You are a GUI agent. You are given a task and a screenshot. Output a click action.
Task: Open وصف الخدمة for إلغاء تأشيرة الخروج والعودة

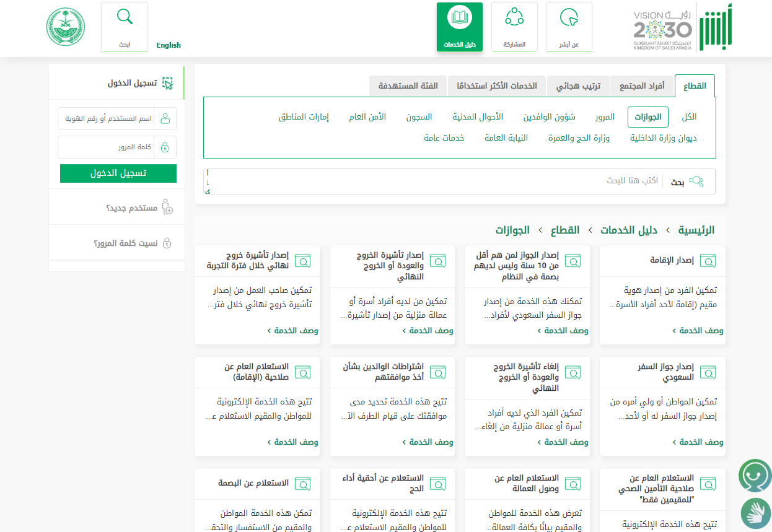(563, 442)
